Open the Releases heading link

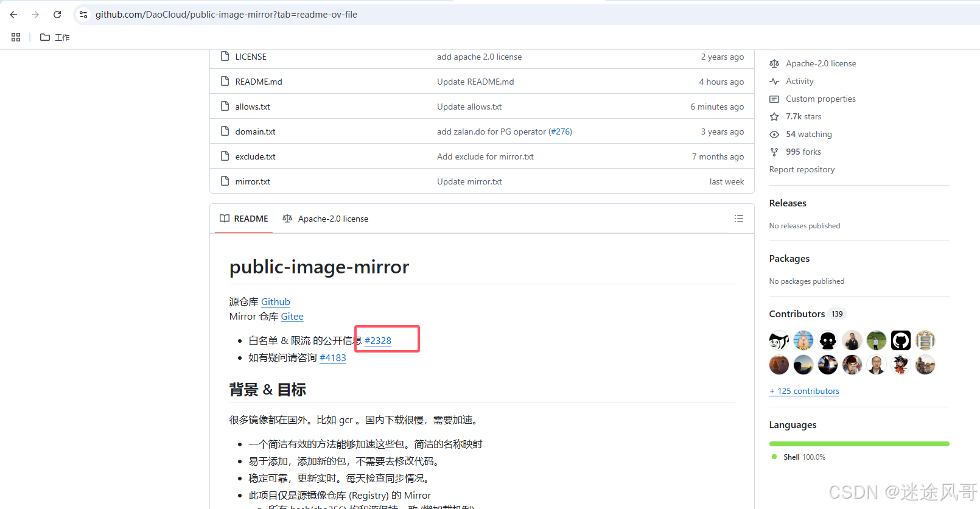tap(788, 203)
